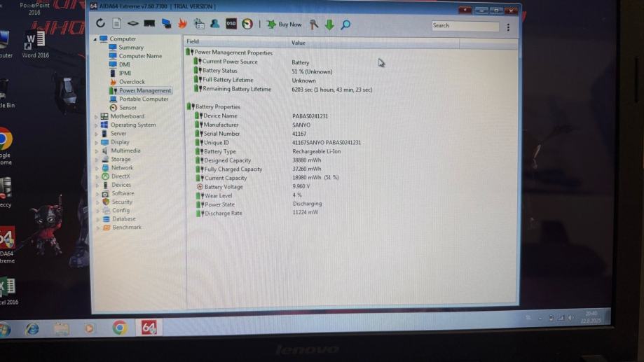
Task: Expand the Storage tree node
Action: coord(97,160)
